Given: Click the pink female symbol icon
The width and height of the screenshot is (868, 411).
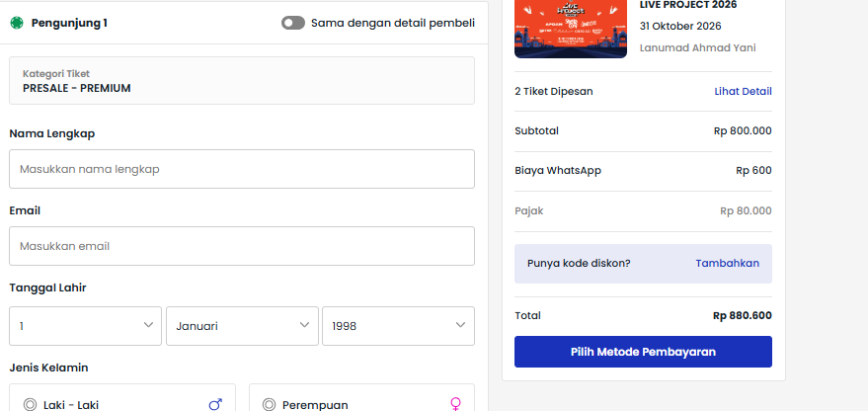Looking at the screenshot, I should (x=455, y=404).
